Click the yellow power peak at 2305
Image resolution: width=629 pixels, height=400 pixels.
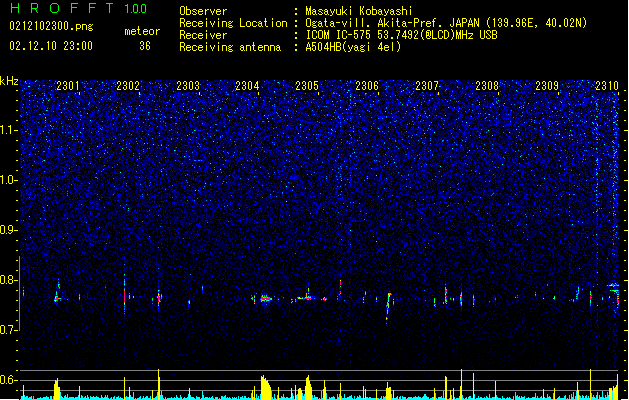(308, 387)
